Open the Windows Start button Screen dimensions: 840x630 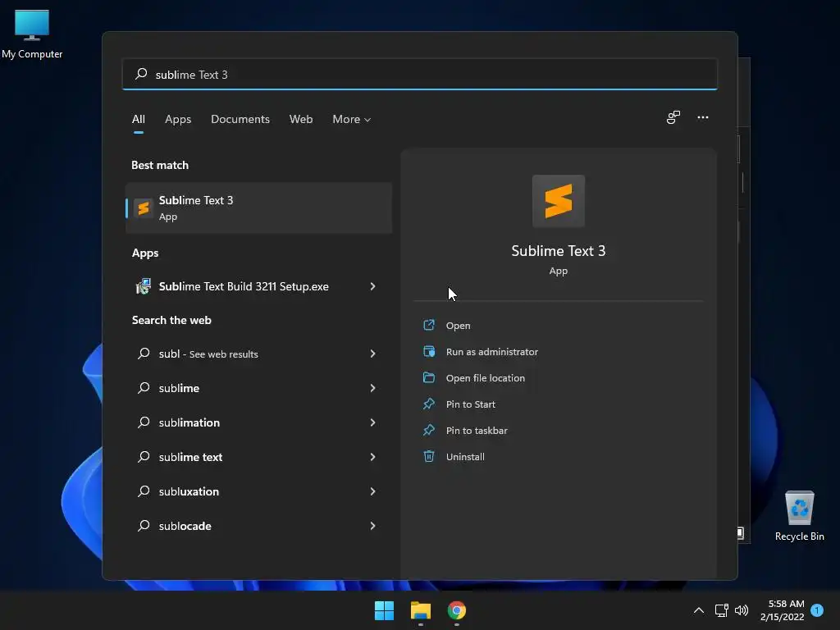tap(384, 610)
